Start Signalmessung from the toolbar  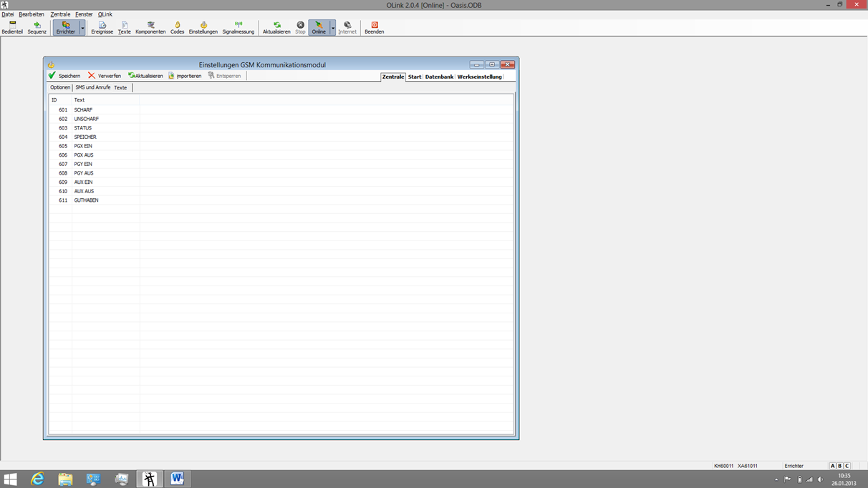pyautogui.click(x=238, y=27)
